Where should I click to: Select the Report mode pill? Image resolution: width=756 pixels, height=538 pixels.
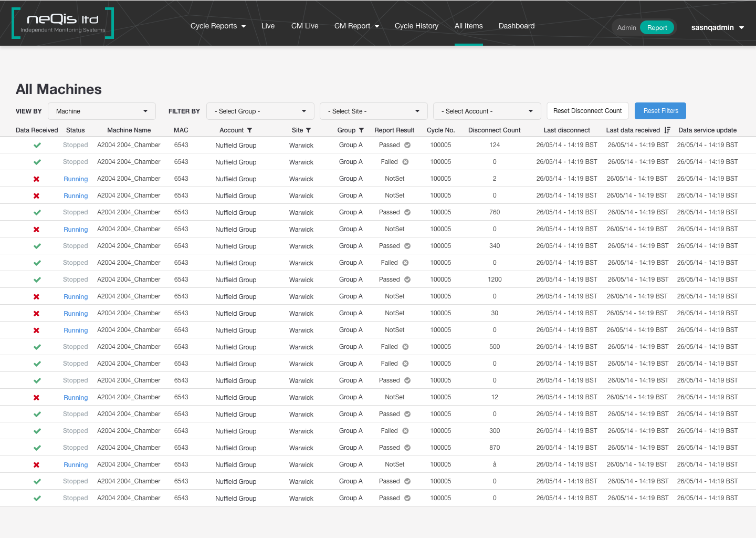[657, 27]
